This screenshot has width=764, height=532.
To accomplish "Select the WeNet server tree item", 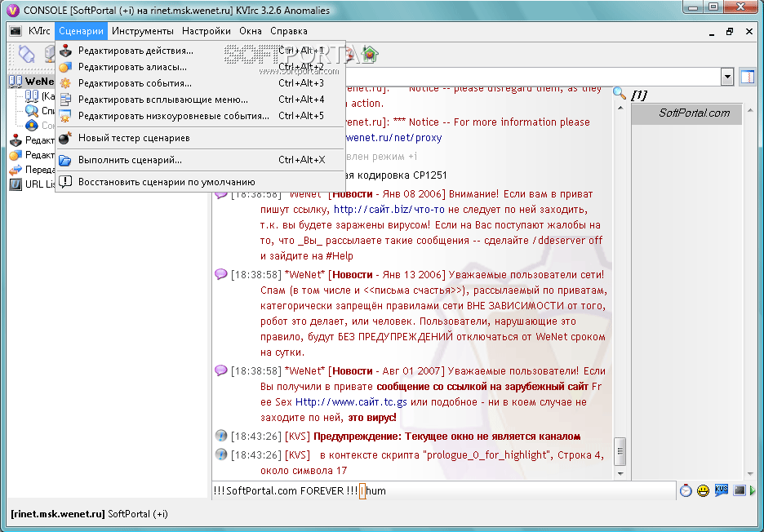I will 32,82.
